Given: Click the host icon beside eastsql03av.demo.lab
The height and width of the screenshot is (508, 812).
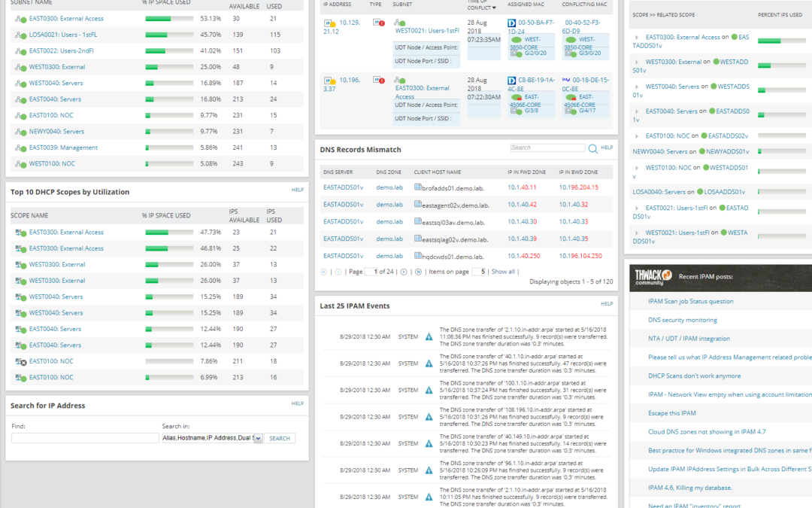Looking at the screenshot, I should pyautogui.click(x=417, y=221).
